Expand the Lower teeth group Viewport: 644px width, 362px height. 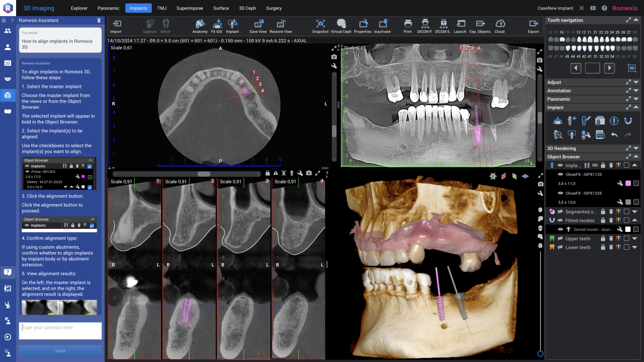point(635,247)
